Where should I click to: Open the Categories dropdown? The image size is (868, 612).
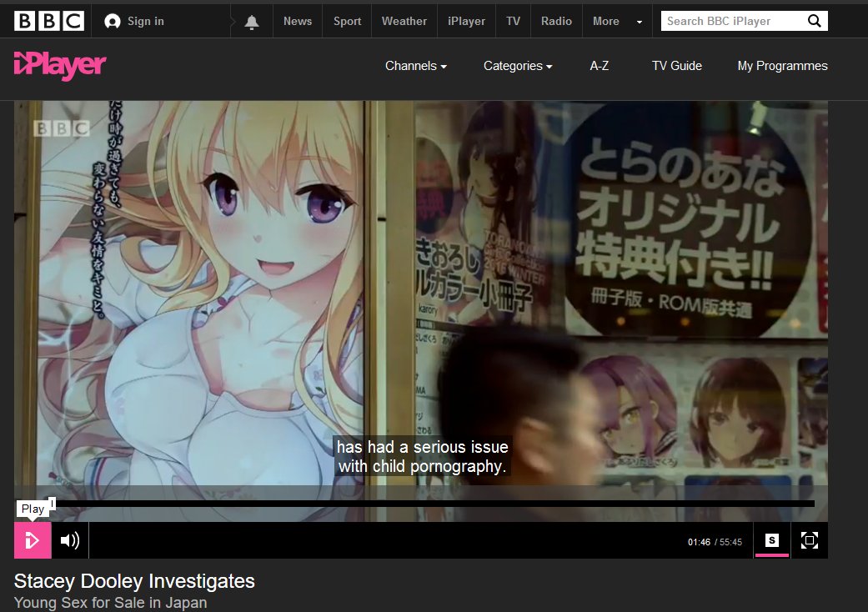tap(518, 66)
